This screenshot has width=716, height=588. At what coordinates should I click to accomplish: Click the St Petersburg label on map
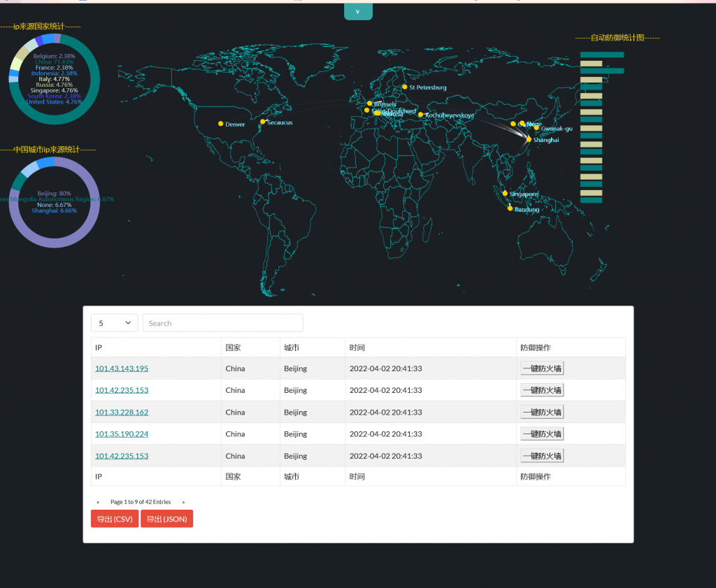[428, 87]
